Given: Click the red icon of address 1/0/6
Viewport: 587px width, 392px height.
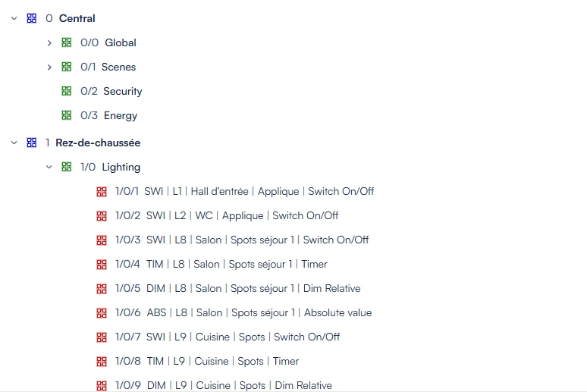Looking at the screenshot, I should click(x=102, y=313).
